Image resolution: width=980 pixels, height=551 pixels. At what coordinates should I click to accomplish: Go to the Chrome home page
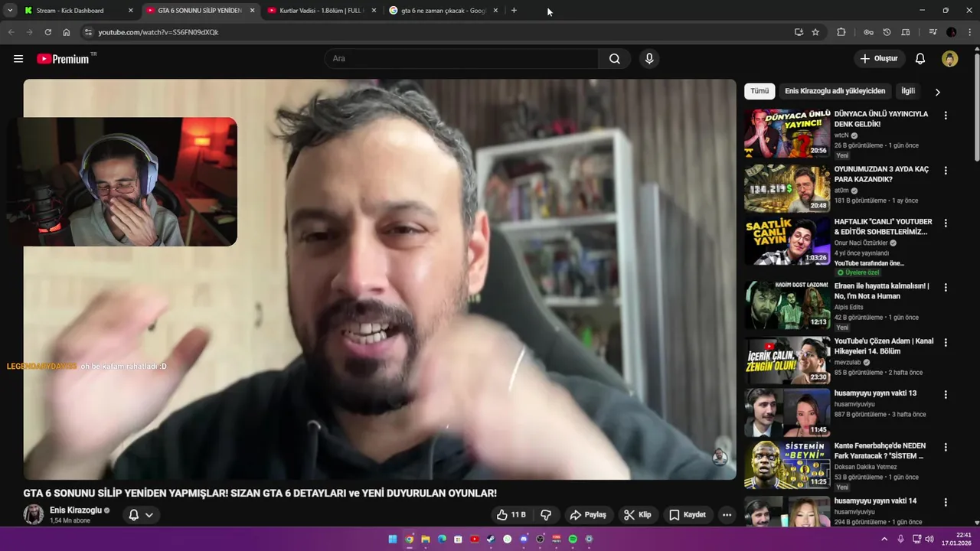(67, 32)
